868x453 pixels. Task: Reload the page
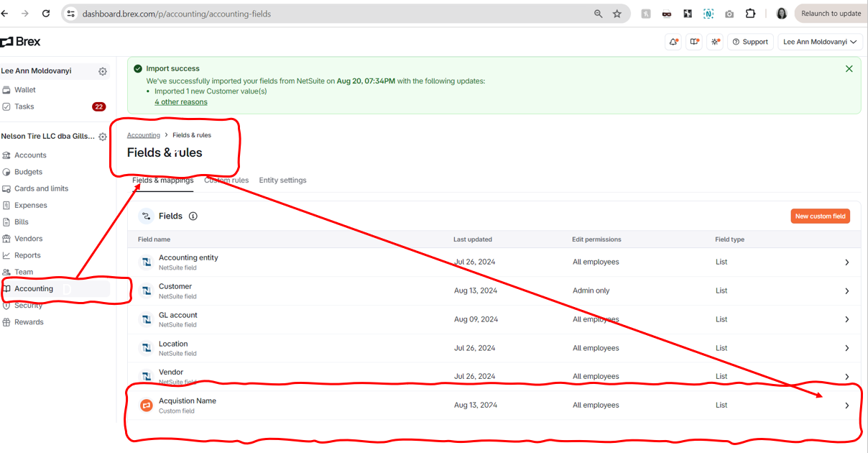click(46, 14)
